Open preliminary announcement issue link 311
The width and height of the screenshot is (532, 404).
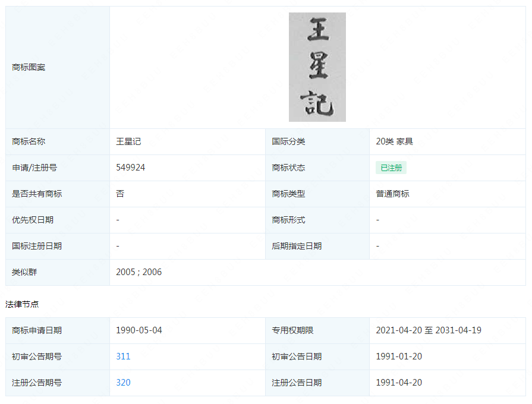123,356
